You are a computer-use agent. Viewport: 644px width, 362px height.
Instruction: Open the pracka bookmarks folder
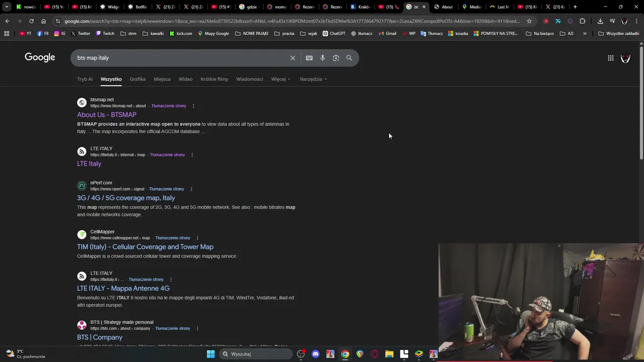click(x=284, y=34)
